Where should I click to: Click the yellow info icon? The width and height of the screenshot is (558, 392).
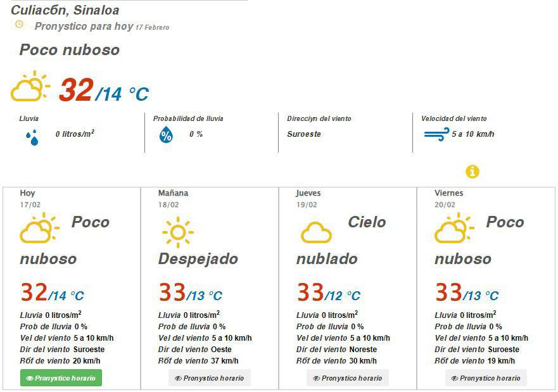click(471, 171)
